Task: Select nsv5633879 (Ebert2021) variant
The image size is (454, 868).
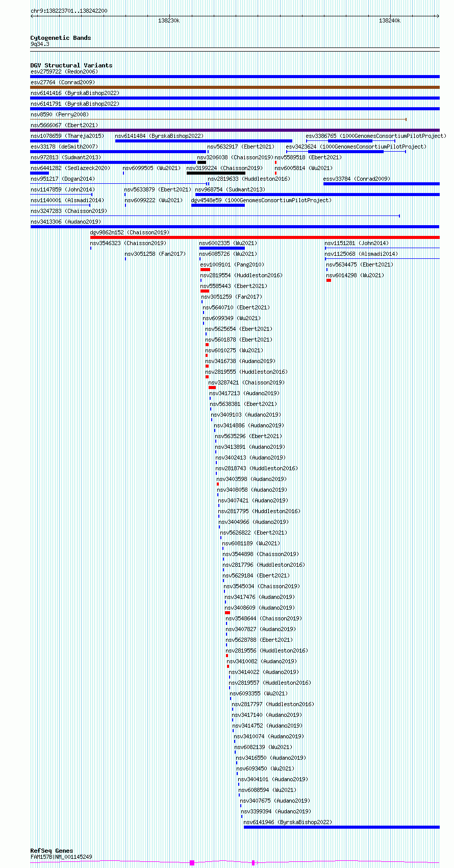Action: [158, 189]
